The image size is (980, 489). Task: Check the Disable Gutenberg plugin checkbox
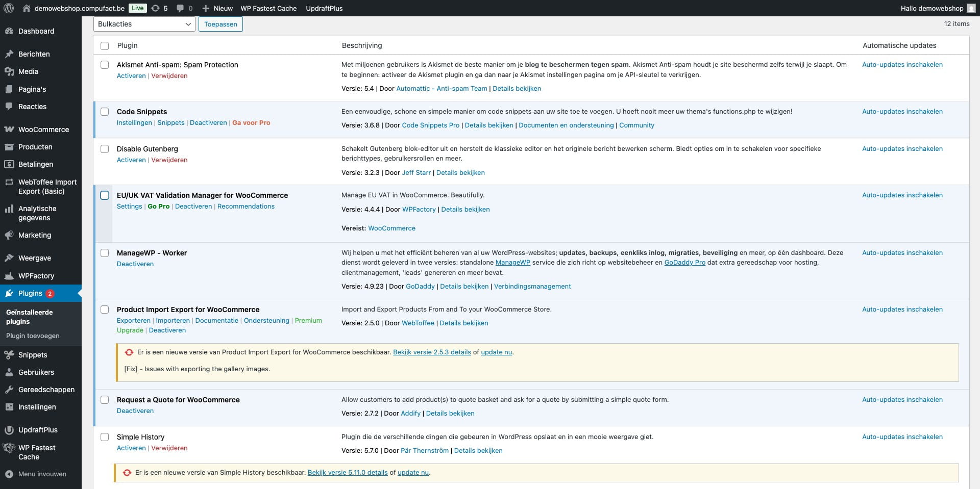pyautogui.click(x=105, y=149)
